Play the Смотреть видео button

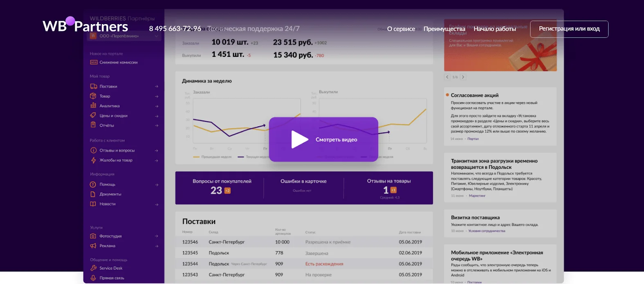coord(323,139)
